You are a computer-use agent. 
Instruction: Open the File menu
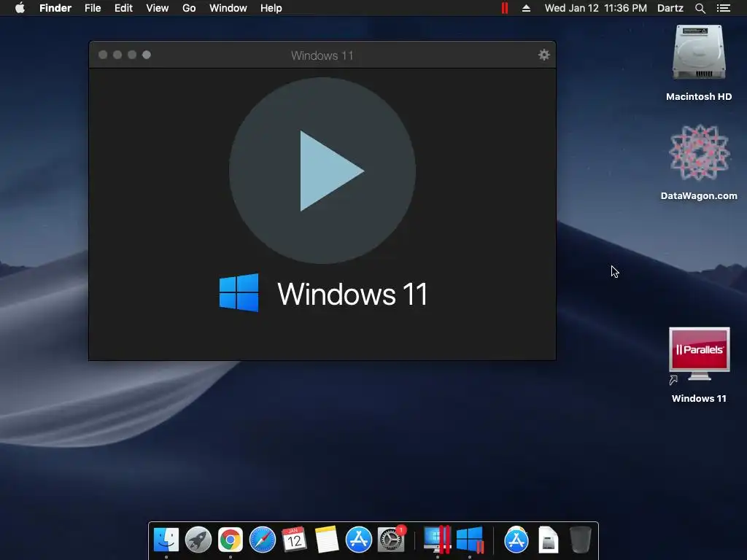pos(93,8)
